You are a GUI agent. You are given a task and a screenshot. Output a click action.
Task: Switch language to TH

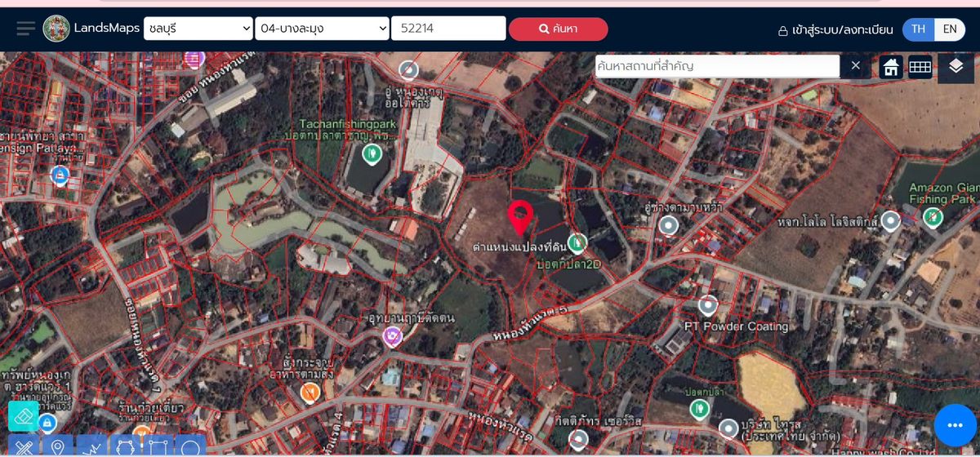tap(919, 29)
